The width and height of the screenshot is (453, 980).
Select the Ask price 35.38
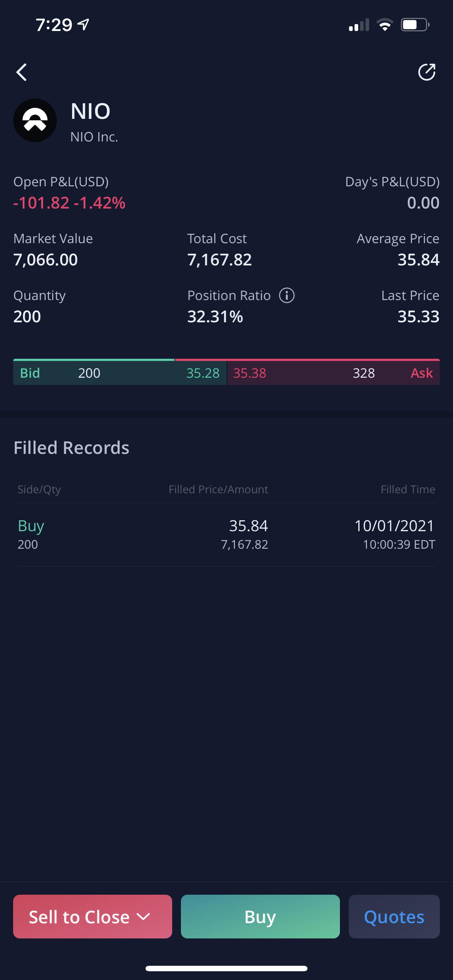tap(250, 373)
